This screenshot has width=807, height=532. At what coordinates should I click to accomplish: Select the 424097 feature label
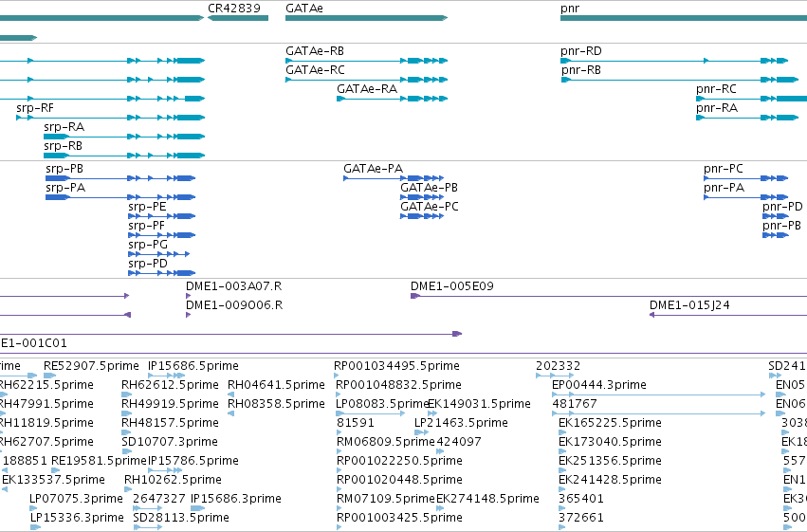pos(459,443)
